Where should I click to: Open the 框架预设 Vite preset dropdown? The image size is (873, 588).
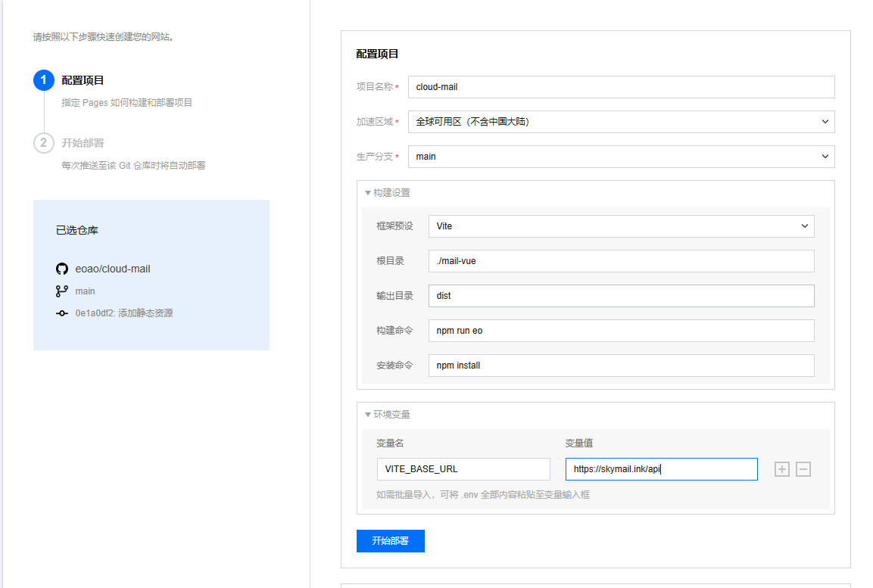point(621,226)
